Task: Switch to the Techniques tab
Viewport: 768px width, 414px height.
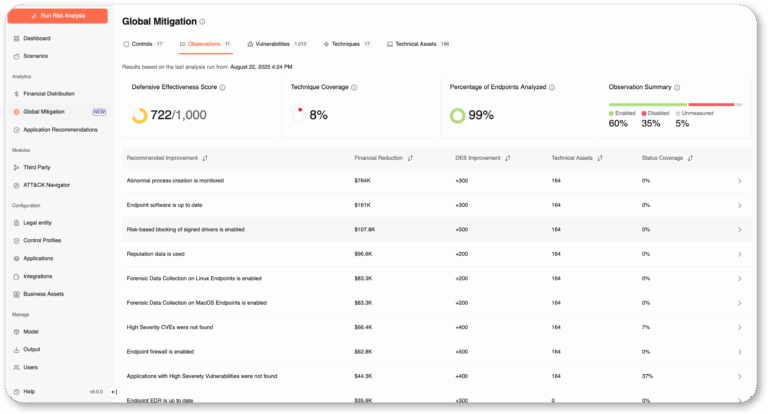Action: tap(346, 44)
